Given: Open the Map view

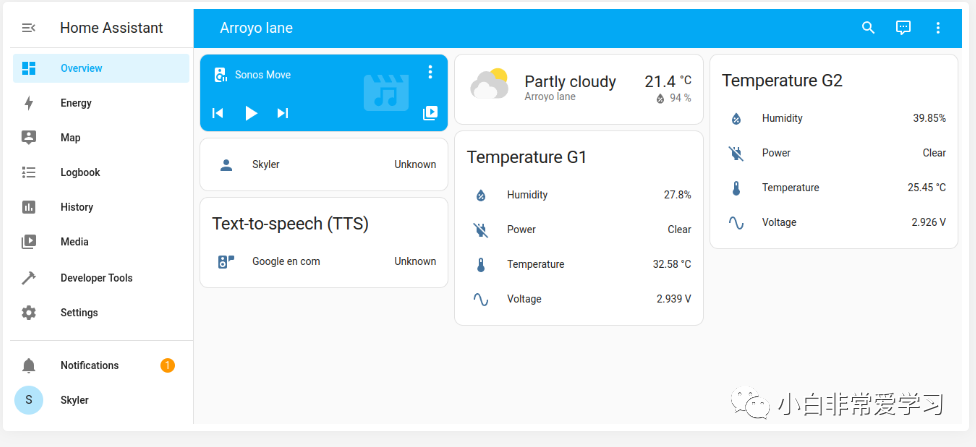Looking at the screenshot, I should click(101, 138).
